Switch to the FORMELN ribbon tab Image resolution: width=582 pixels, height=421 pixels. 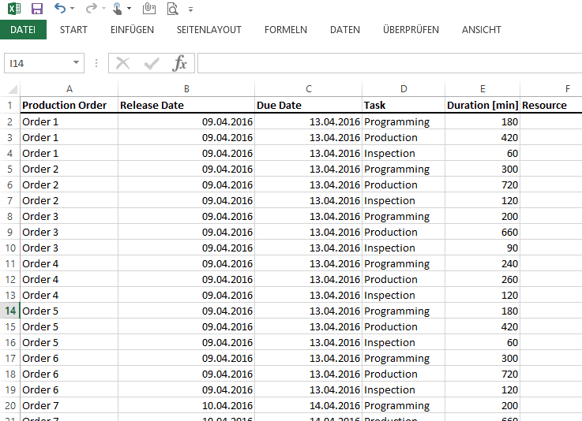286,30
